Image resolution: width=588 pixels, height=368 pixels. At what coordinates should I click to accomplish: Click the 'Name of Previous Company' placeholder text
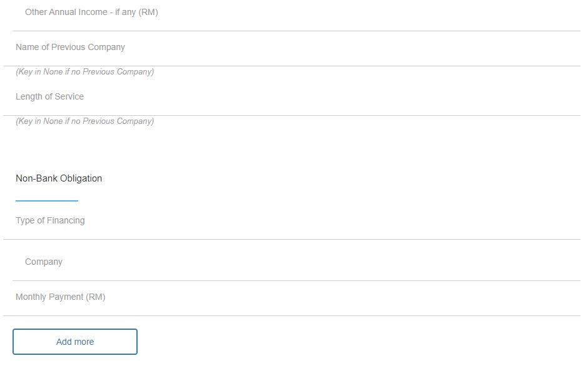(70, 48)
